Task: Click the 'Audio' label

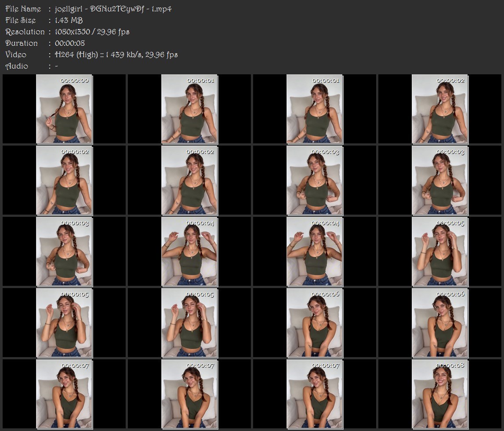Action: 17,66
